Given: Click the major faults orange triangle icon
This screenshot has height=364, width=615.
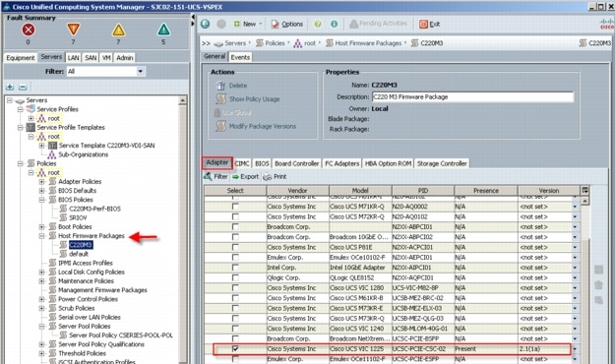Looking at the screenshot, I should pyautogui.click(x=74, y=30).
